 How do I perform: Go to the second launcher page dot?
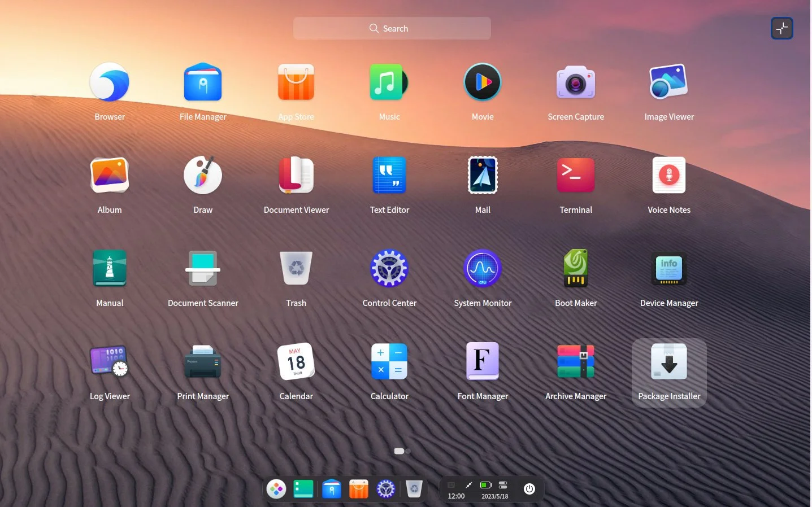pyautogui.click(x=408, y=451)
